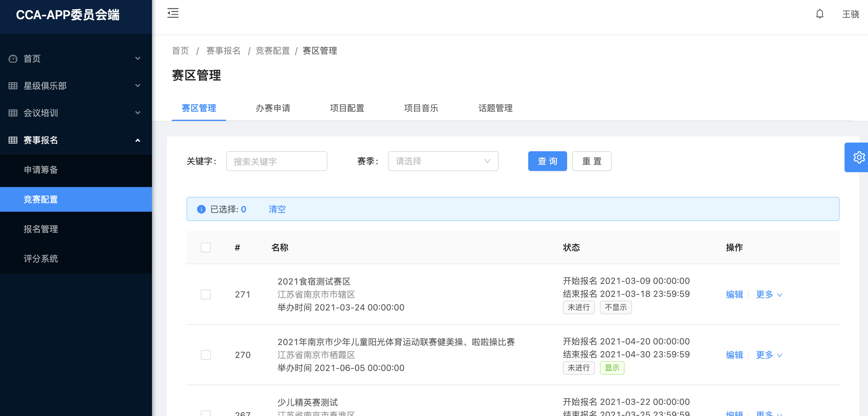Go to 首页 via breadcrumb
The height and width of the screenshot is (416, 868).
pos(180,51)
